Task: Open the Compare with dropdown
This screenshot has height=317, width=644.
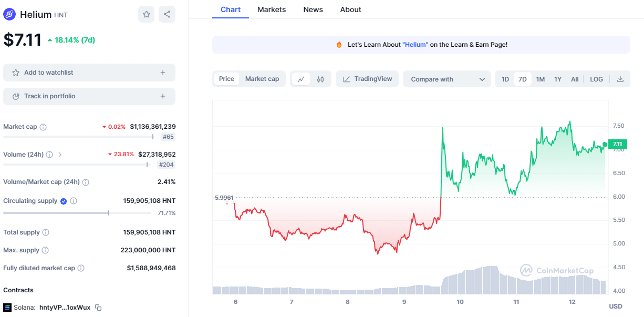Action: coord(447,79)
